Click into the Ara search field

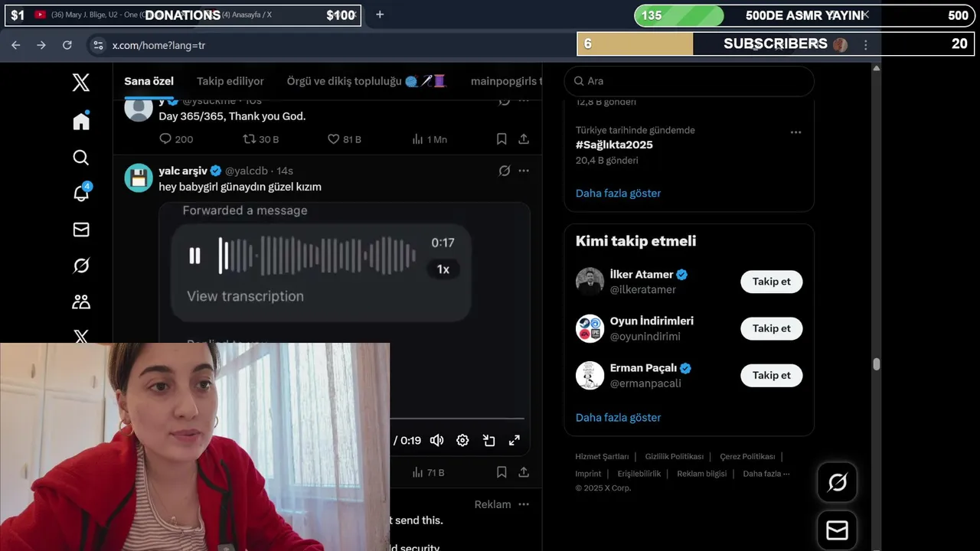coord(689,81)
